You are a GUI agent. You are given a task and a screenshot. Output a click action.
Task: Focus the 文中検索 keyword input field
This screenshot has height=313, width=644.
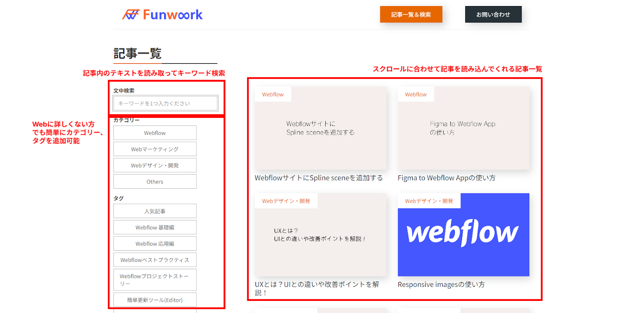point(165,103)
